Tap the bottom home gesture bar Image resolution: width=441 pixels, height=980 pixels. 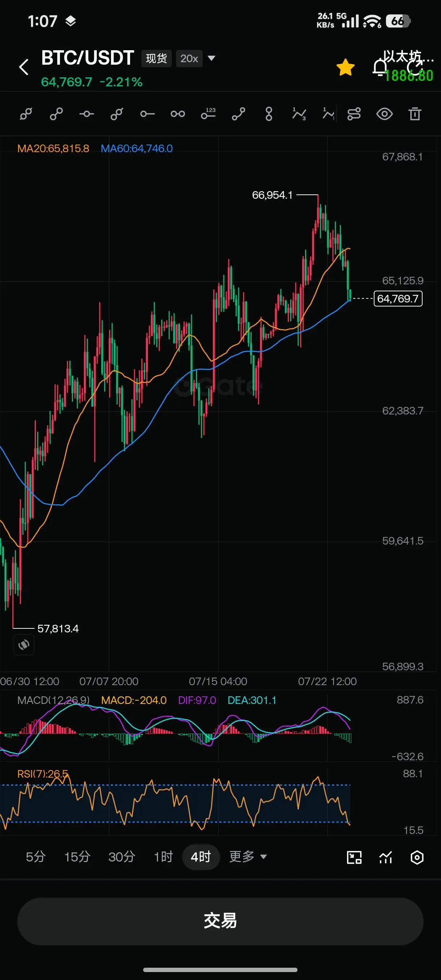[x=220, y=970]
